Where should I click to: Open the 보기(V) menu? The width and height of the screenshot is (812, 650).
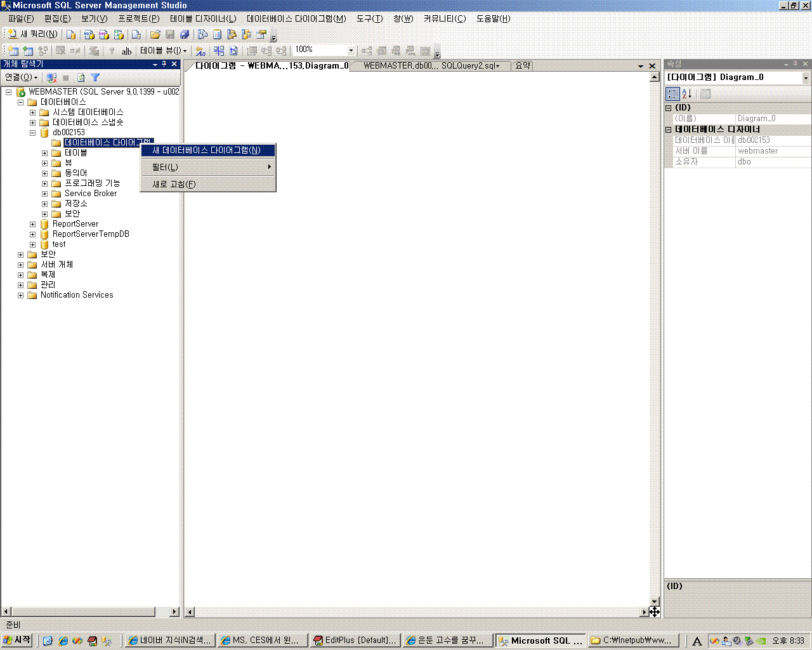coord(94,18)
